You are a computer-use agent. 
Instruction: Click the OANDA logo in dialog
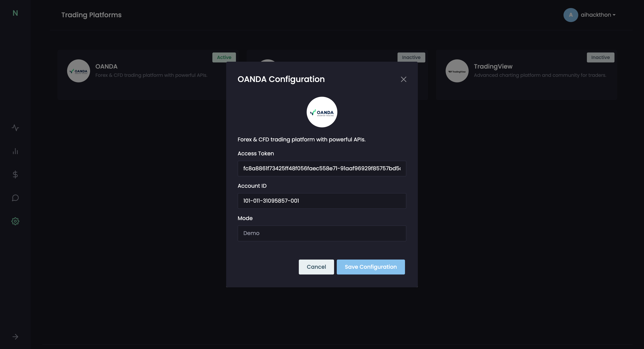pos(322,112)
